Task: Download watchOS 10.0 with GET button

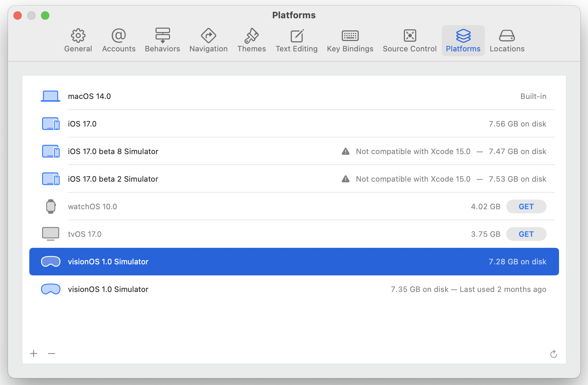Action: pos(526,206)
